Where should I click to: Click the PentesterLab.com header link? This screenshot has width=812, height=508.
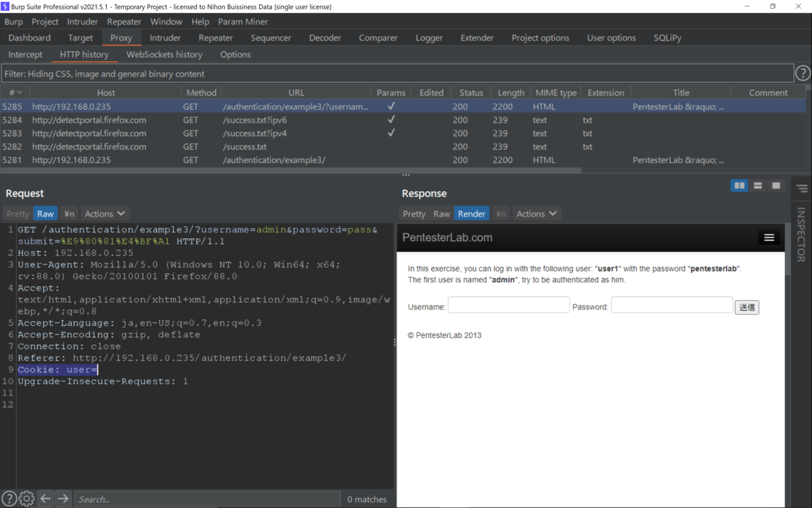tap(447, 238)
